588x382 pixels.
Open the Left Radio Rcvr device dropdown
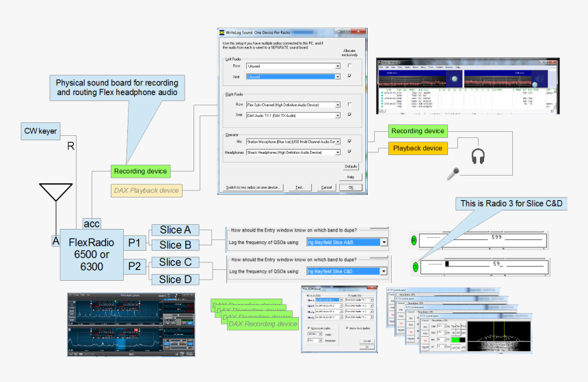(x=338, y=66)
